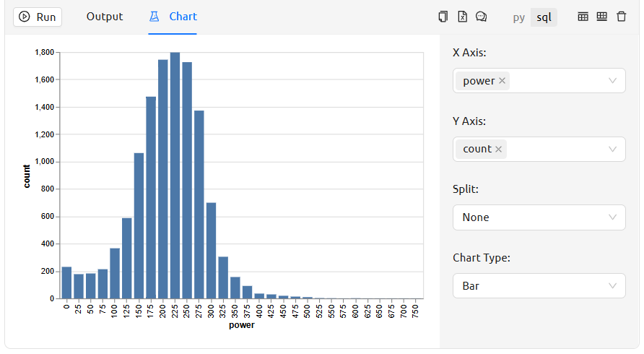Select the Chart tab label
The width and height of the screenshot is (644, 354).
[x=183, y=17]
